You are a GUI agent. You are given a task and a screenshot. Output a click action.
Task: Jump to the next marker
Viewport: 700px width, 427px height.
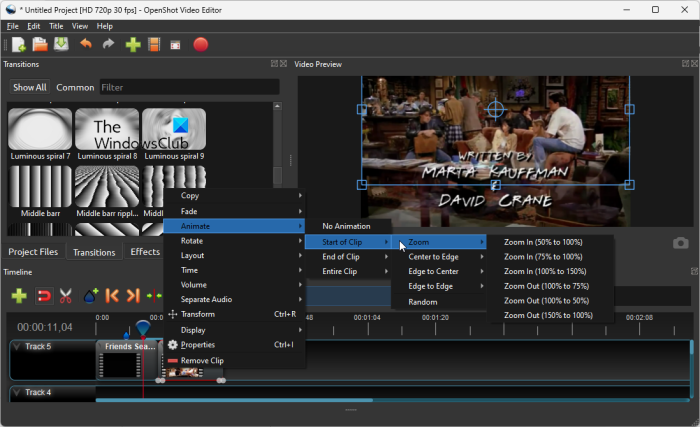[133, 296]
